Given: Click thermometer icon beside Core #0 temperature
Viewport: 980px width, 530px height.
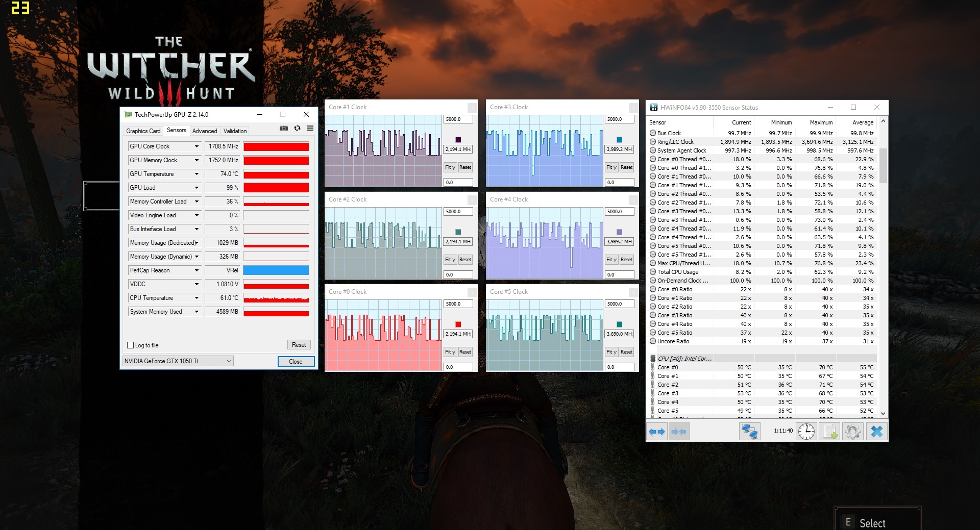Looking at the screenshot, I should (653, 367).
